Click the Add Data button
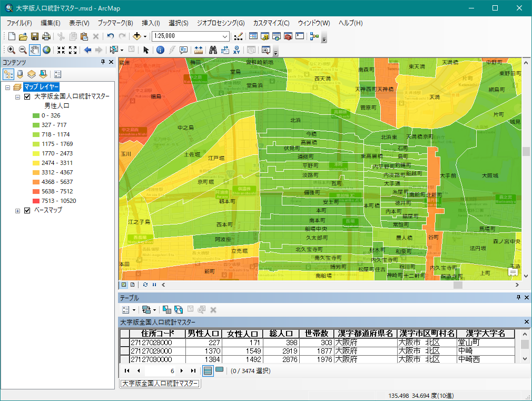 tap(137, 36)
